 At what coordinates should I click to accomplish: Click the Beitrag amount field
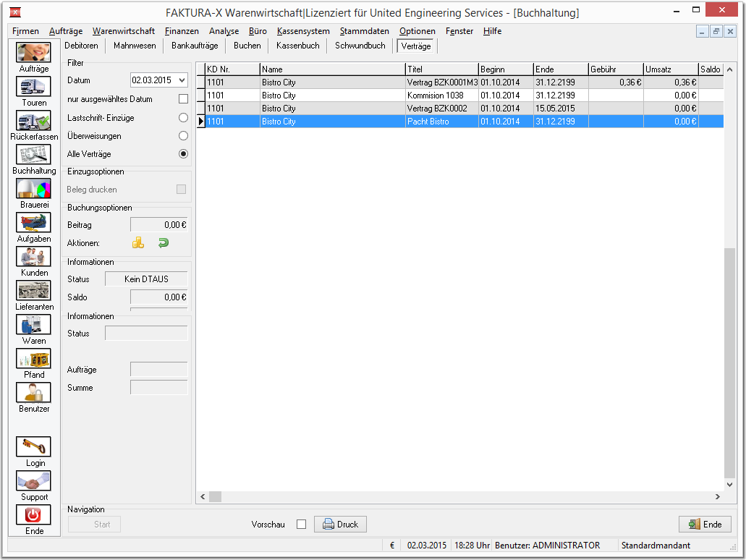[x=159, y=224]
